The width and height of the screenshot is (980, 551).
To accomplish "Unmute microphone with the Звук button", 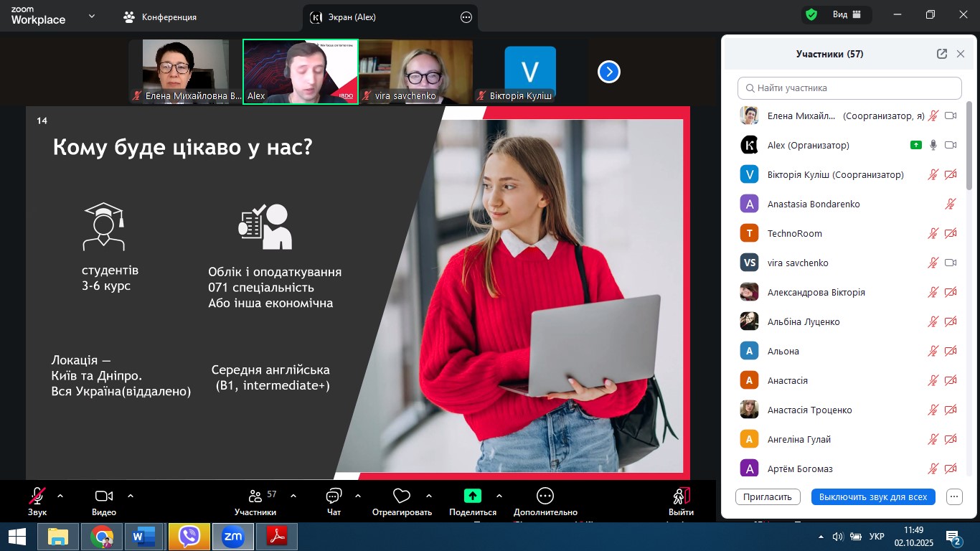I will click(x=37, y=496).
